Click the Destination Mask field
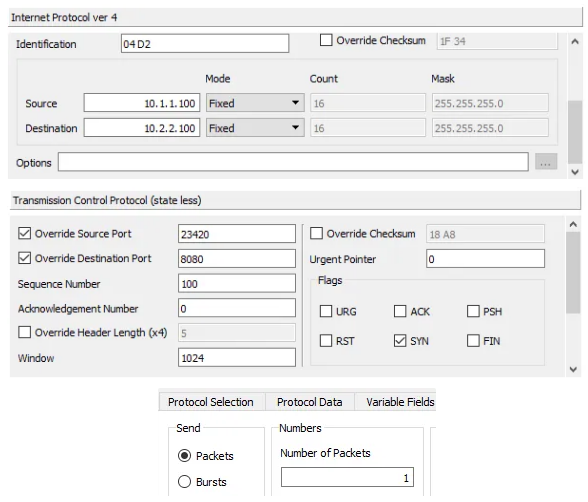Viewport: 588px width, 502px height. point(490,128)
